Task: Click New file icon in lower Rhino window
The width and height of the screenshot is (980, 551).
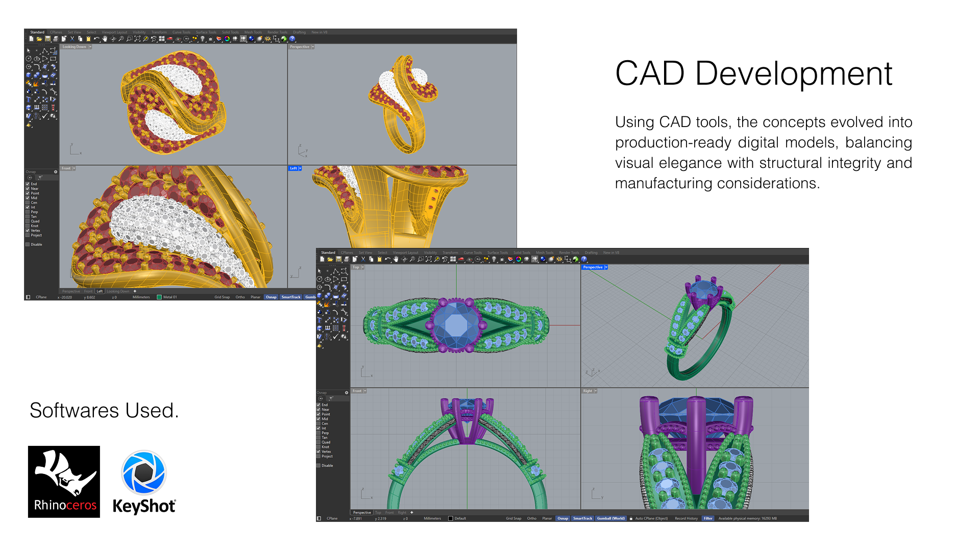Action: point(322,259)
